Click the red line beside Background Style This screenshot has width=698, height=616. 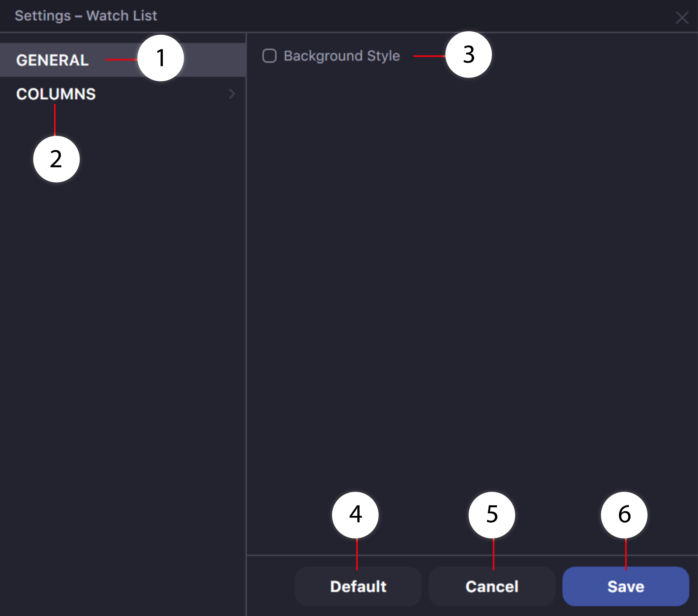[x=430, y=56]
